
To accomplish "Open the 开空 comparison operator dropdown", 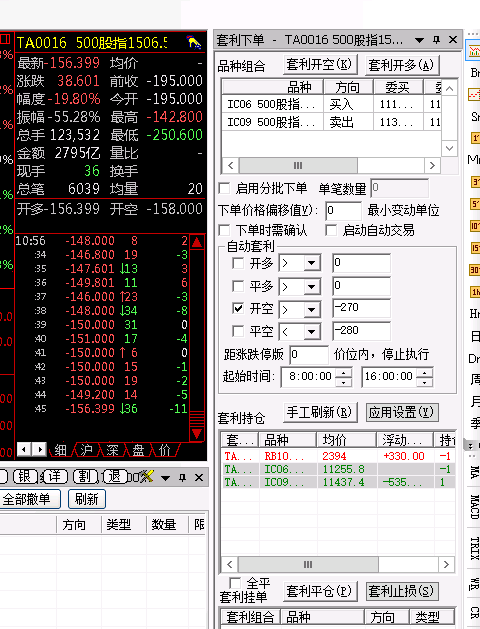I will (311, 309).
